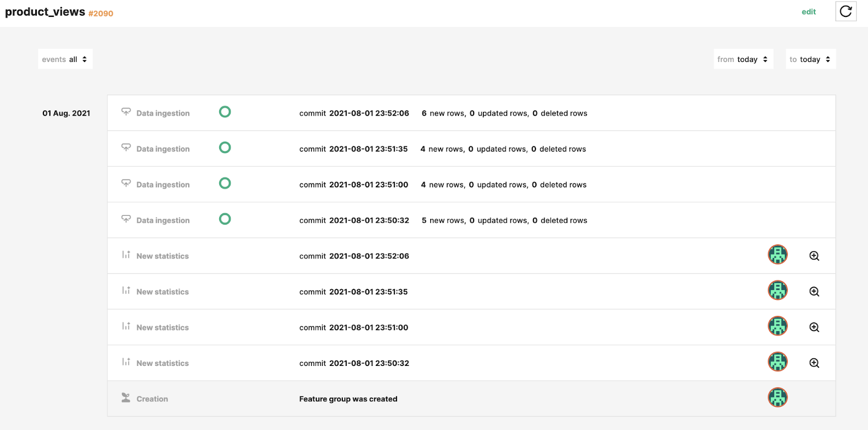Click statistics bar icon for 23:50:32 commit
This screenshot has height=430, width=868.
[x=126, y=362]
